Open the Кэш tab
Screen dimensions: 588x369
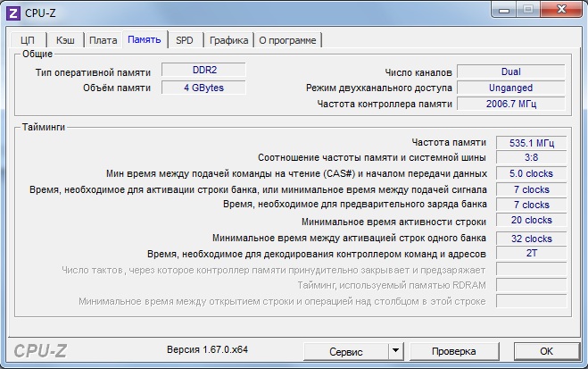point(65,40)
